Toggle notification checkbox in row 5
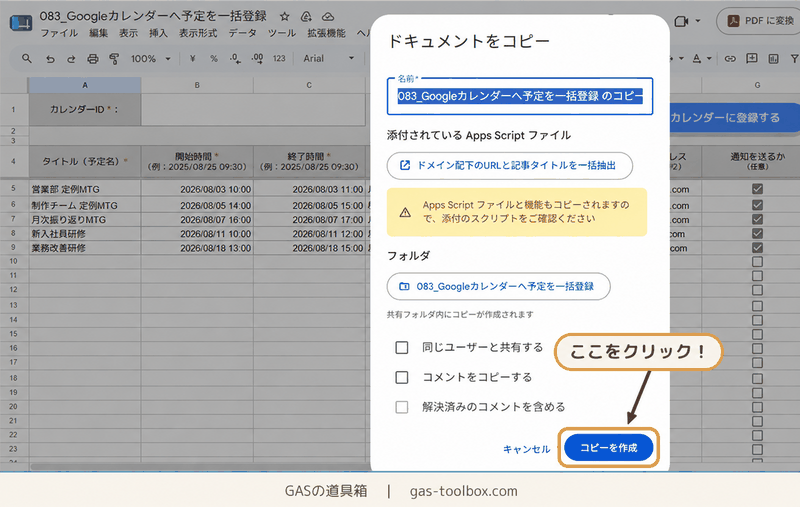 [x=757, y=189]
